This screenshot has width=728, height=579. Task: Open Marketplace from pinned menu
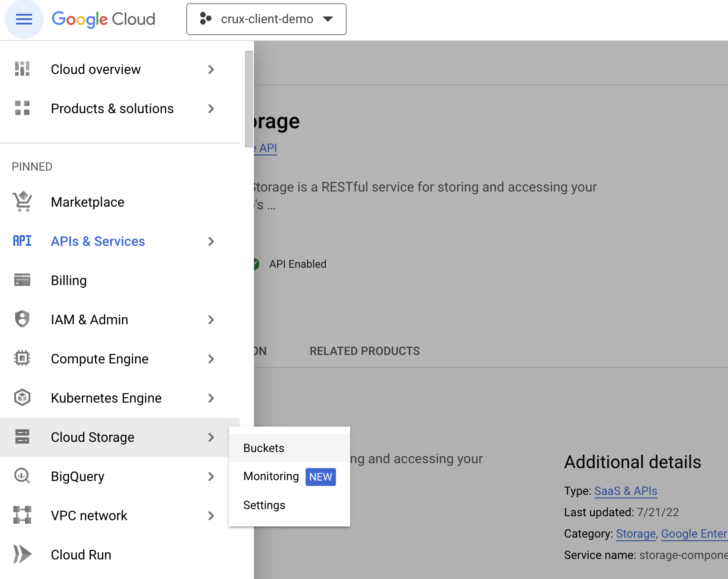coord(120,202)
